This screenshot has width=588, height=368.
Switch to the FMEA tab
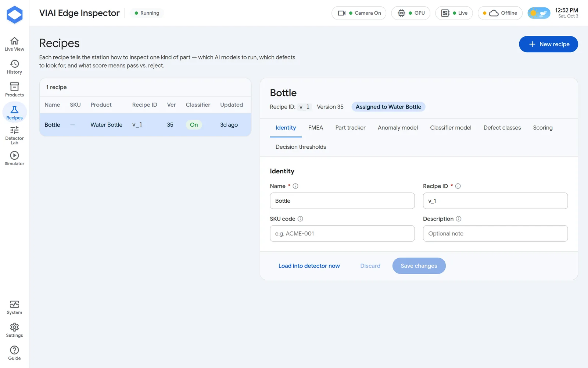pyautogui.click(x=316, y=128)
